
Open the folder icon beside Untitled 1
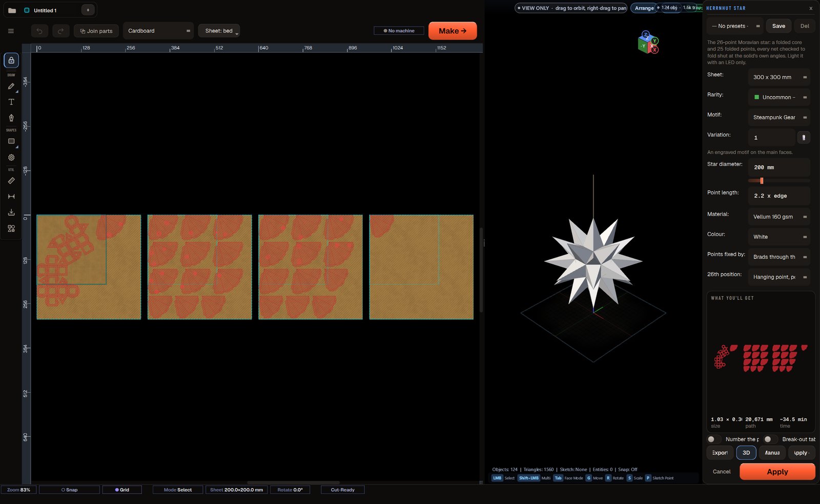point(12,10)
